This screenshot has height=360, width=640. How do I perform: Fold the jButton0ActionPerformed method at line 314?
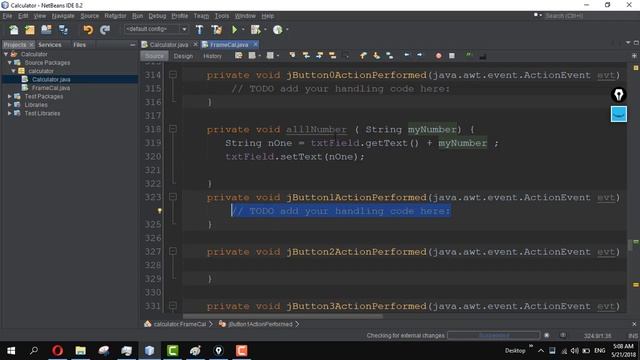pyautogui.click(x=173, y=75)
